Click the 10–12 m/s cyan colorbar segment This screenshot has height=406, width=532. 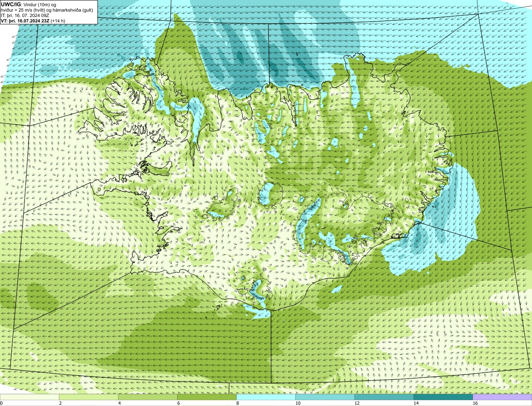325,397
